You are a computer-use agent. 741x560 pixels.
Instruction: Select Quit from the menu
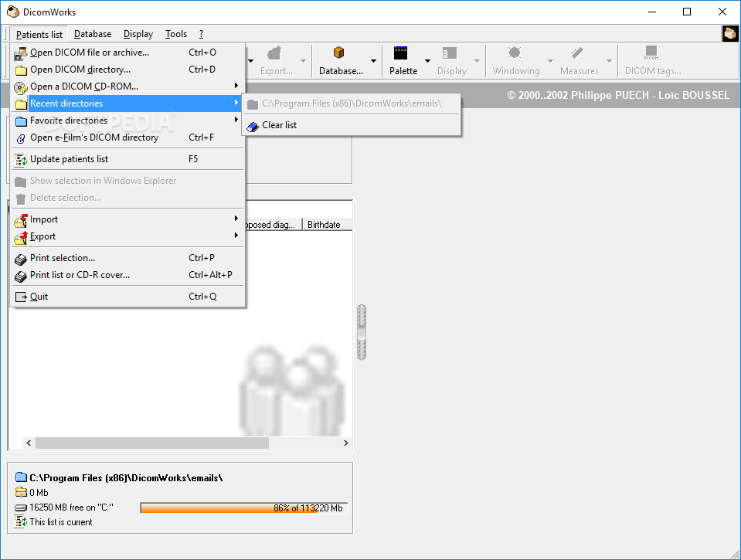(x=127, y=297)
